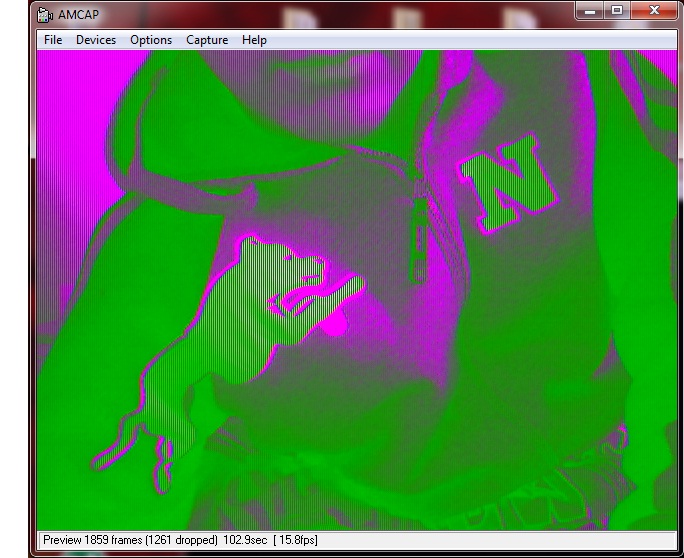Close the AMCAP window
Viewport: 684px width, 558px height.
[x=654, y=10]
